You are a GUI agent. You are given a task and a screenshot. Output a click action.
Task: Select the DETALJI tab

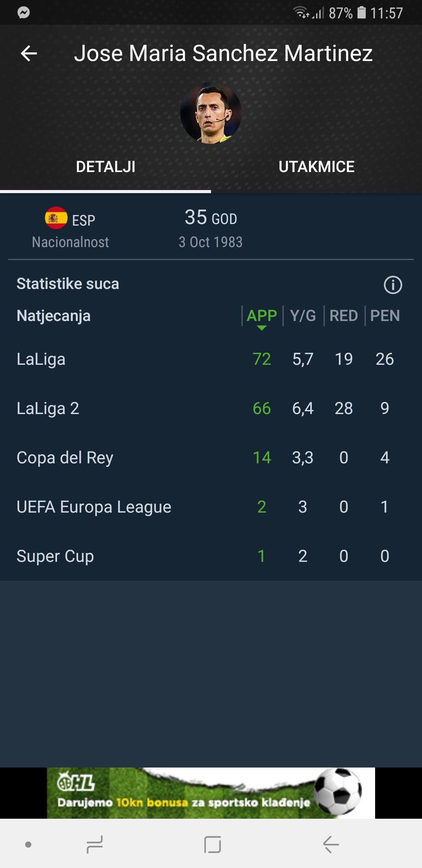point(105,167)
